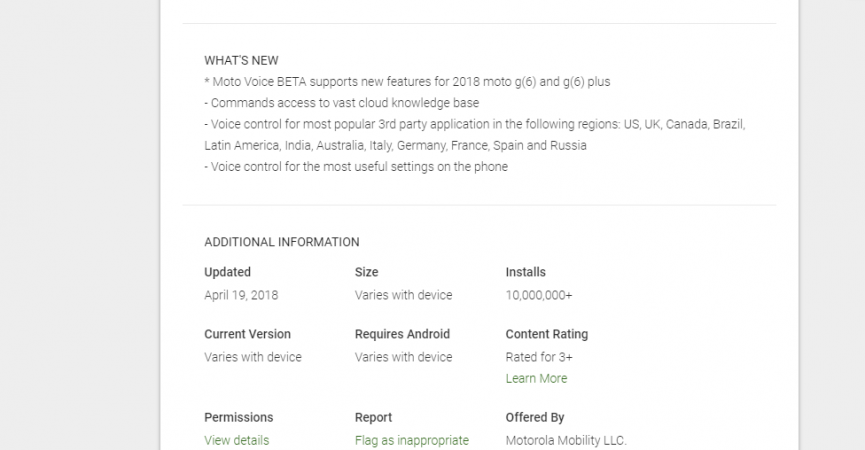Click the Permissions label
This screenshot has height=450, width=865.
238,417
